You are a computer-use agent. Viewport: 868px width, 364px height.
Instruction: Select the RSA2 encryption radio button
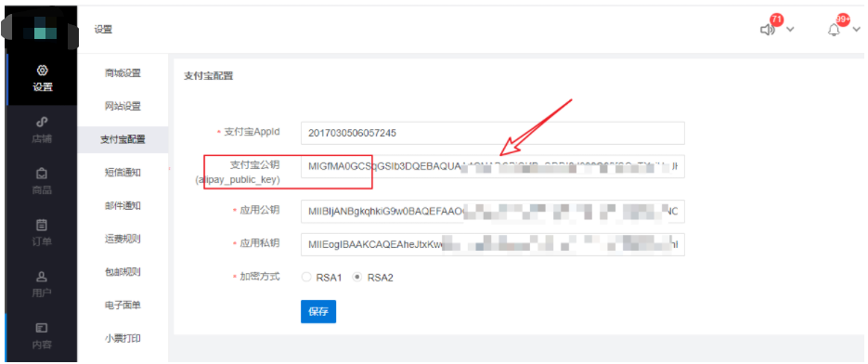click(x=357, y=277)
